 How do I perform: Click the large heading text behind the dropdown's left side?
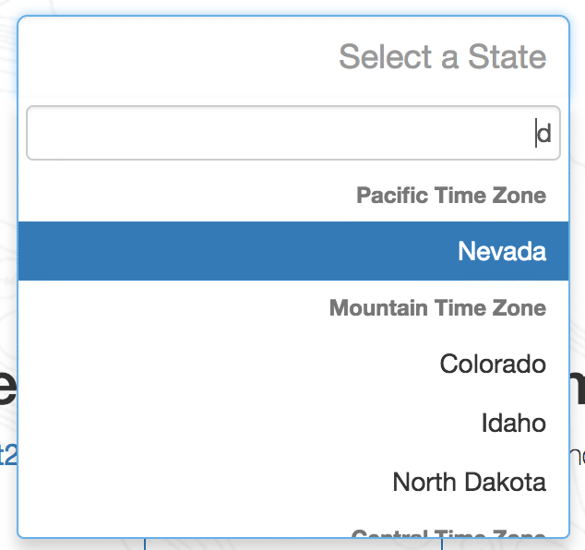[8, 386]
